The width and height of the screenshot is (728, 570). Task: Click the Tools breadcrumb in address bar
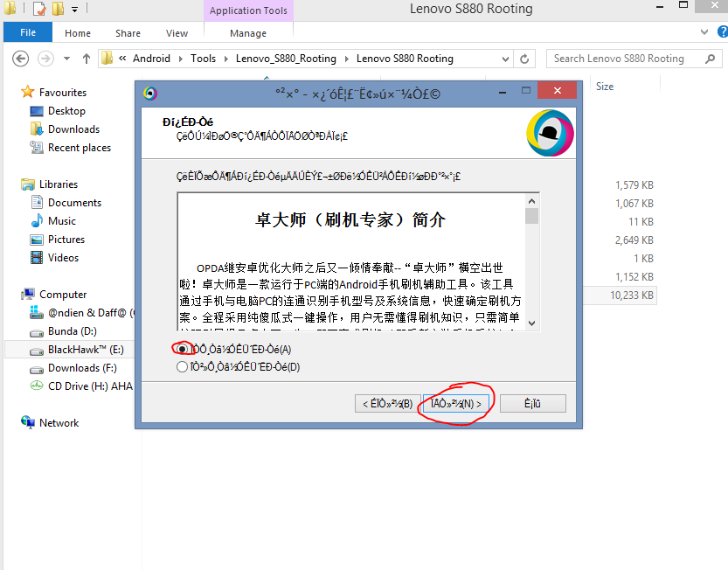[203, 59]
